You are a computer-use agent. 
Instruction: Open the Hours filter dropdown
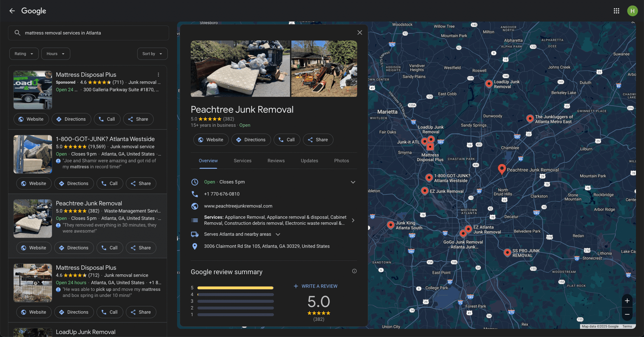(x=56, y=54)
